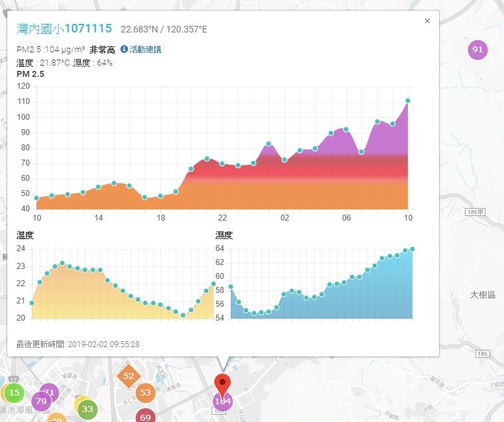
Task: Click the peak temperature point above 23
Action: point(62,263)
